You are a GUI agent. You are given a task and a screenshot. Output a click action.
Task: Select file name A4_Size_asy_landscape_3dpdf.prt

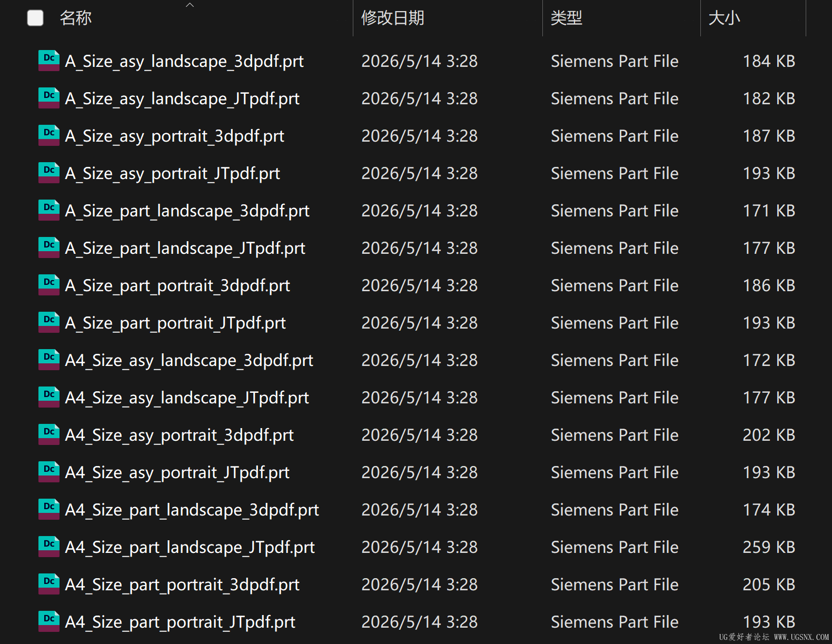[189, 360]
